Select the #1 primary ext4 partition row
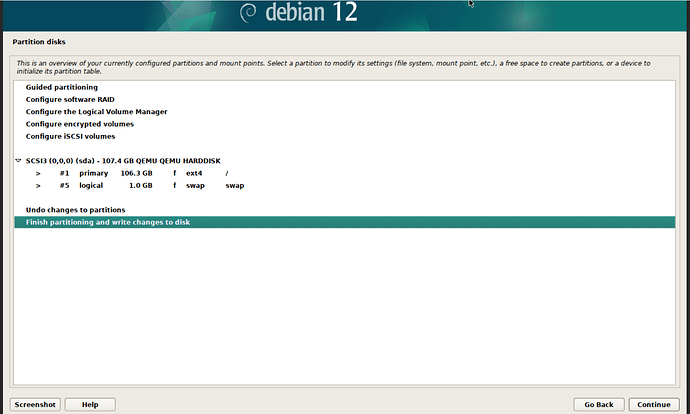 (x=345, y=173)
